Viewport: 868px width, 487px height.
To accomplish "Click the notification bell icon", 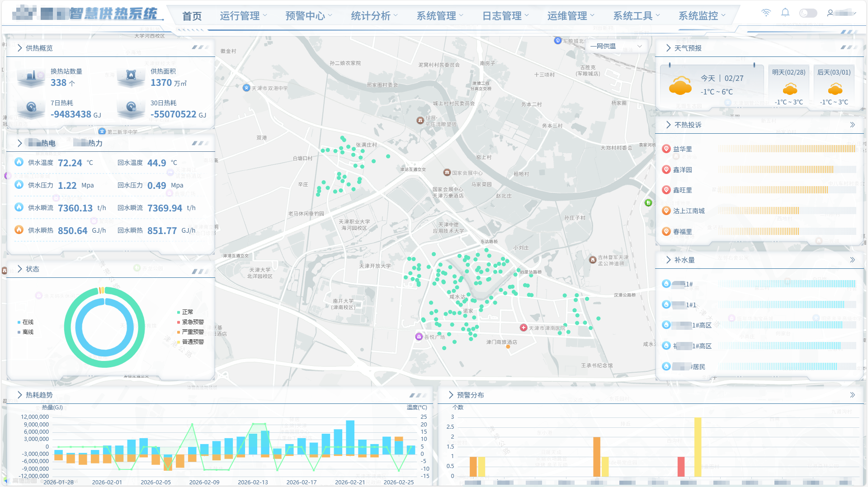I will point(785,13).
